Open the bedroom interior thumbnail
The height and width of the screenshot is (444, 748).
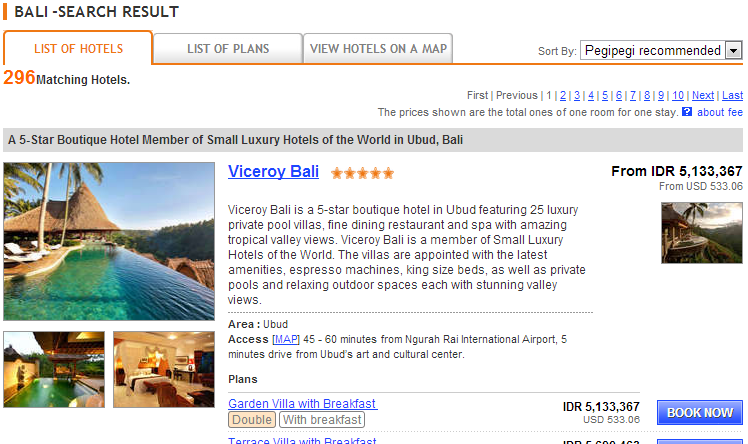point(164,370)
